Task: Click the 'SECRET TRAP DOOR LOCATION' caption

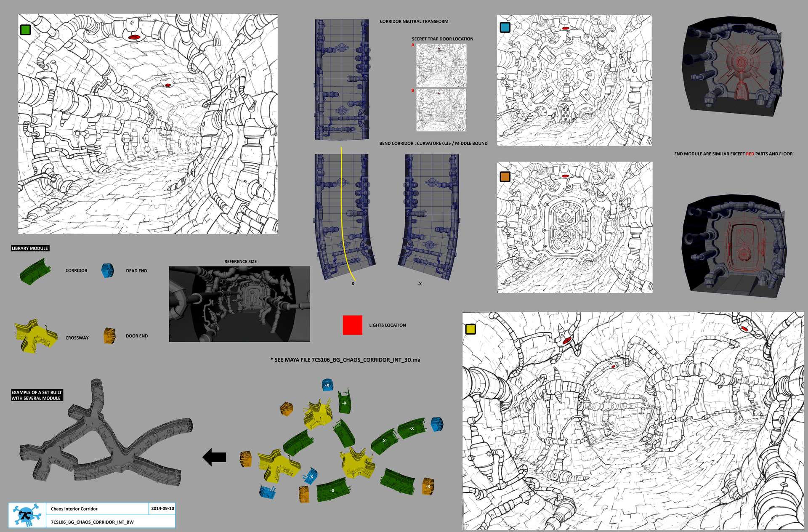Action: pyautogui.click(x=442, y=39)
